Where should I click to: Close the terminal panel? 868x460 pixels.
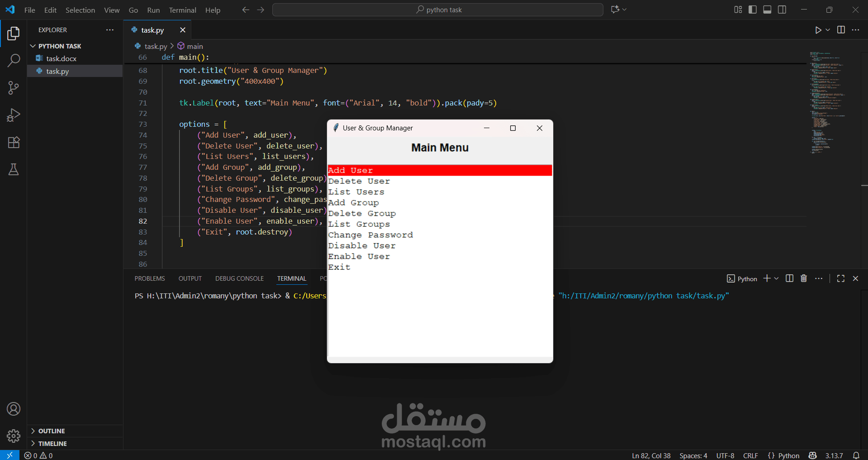click(855, 278)
